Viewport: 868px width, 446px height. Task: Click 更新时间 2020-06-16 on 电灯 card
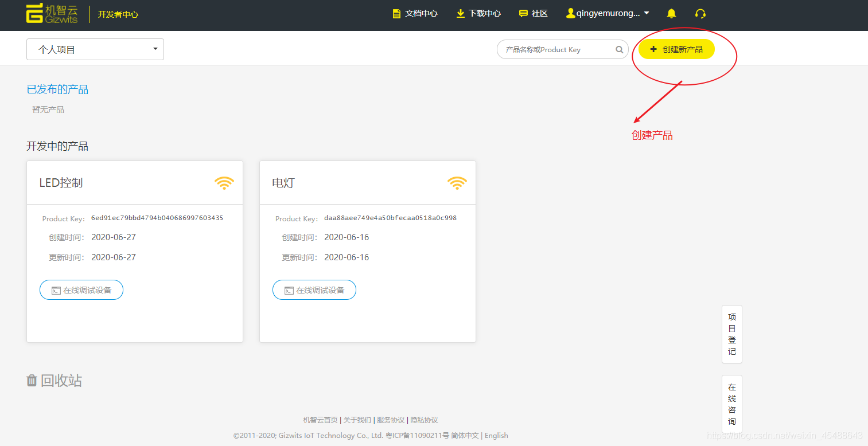pyautogui.click(x=347, y=257)
